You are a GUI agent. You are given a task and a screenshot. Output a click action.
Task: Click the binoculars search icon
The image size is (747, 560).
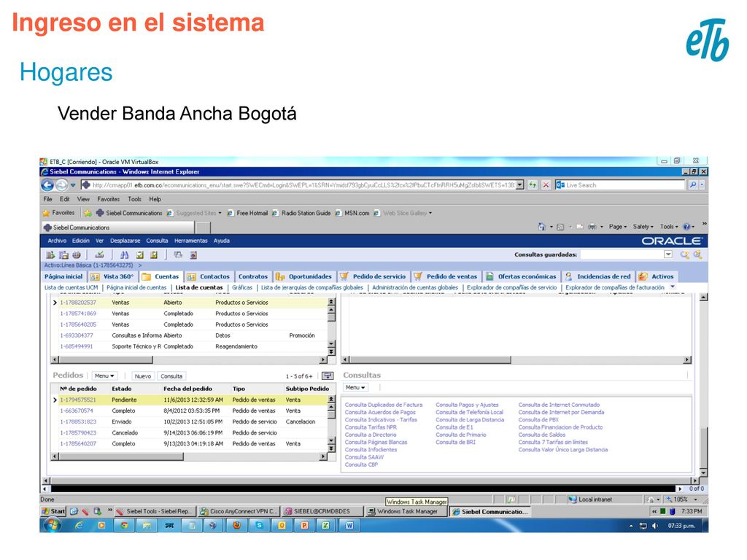coord(124,254)
